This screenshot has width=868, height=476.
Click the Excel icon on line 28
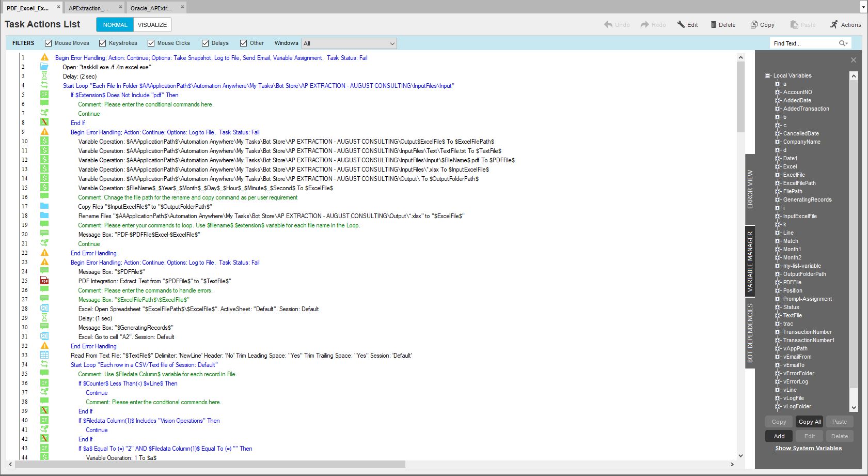tap(44, 309)
